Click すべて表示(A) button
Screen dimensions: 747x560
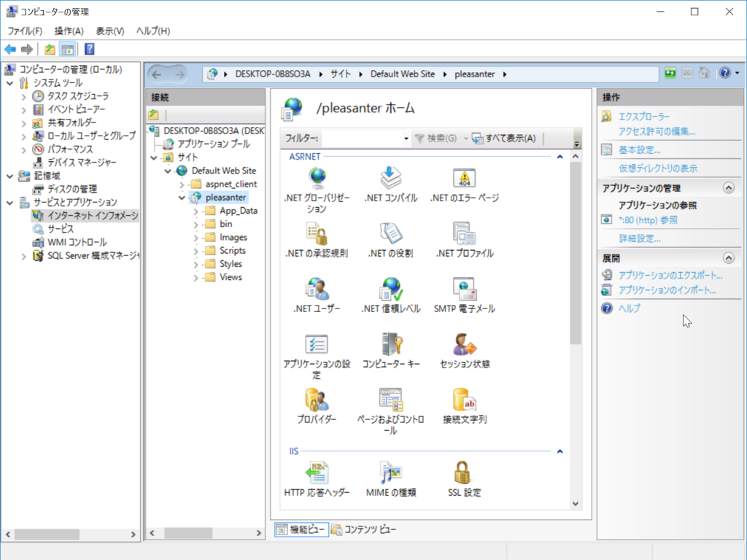(x=504, y=138)
